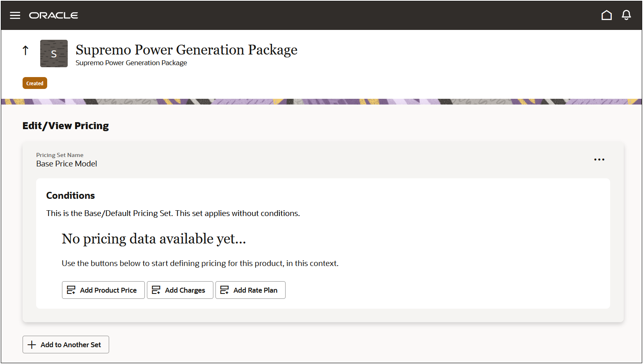
Task: Click the 'No pricing data available yet...' message
Action: pos(154,239)
